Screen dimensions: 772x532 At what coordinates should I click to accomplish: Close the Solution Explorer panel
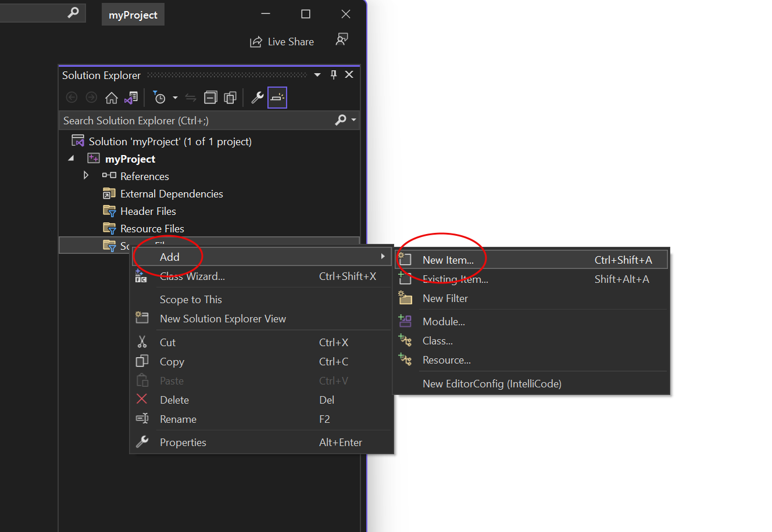point(349,74)
